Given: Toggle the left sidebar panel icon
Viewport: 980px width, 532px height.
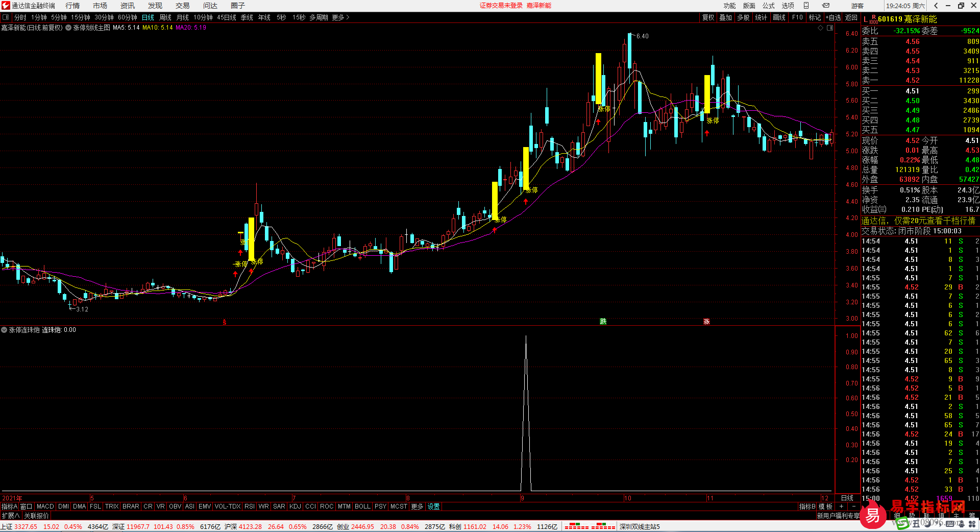Looking at the screenshot, I should click(6, 17).
